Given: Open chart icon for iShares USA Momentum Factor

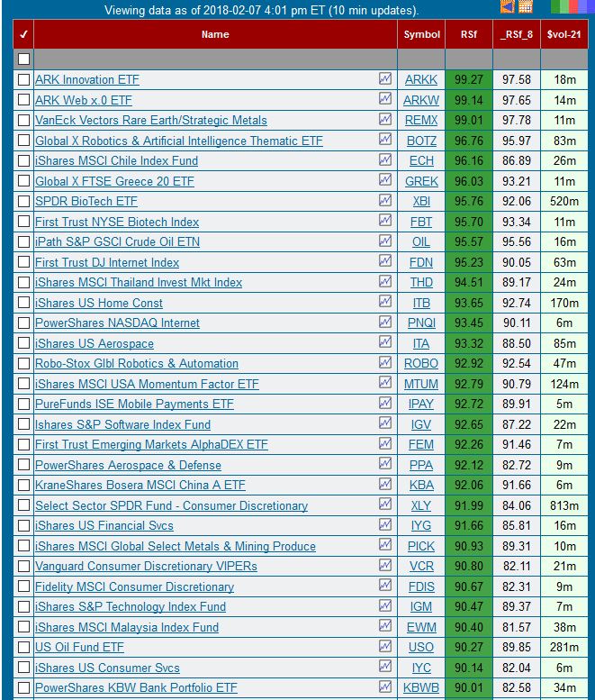Looking at the screenshot, I should tap(385, 383).
